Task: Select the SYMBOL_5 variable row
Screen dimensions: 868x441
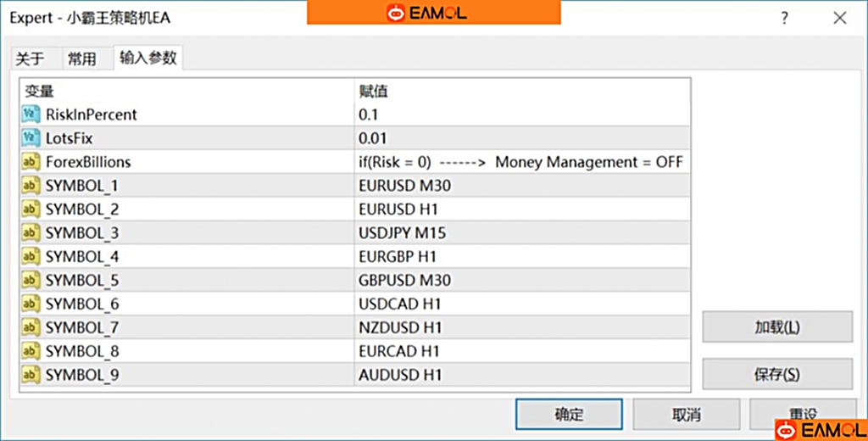Action: [x=82, y=280]
